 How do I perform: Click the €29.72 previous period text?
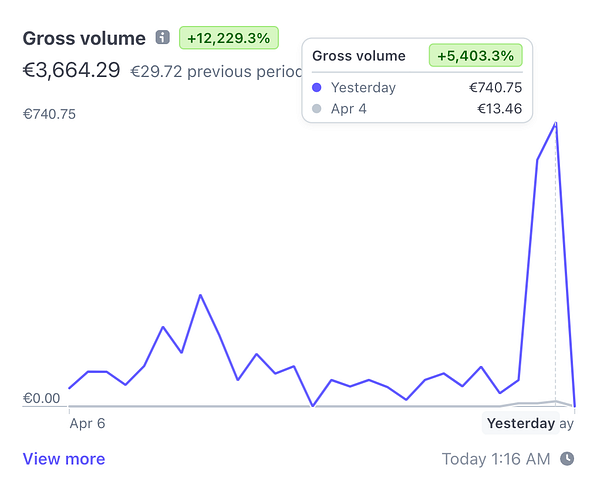[x=216, y=72]
